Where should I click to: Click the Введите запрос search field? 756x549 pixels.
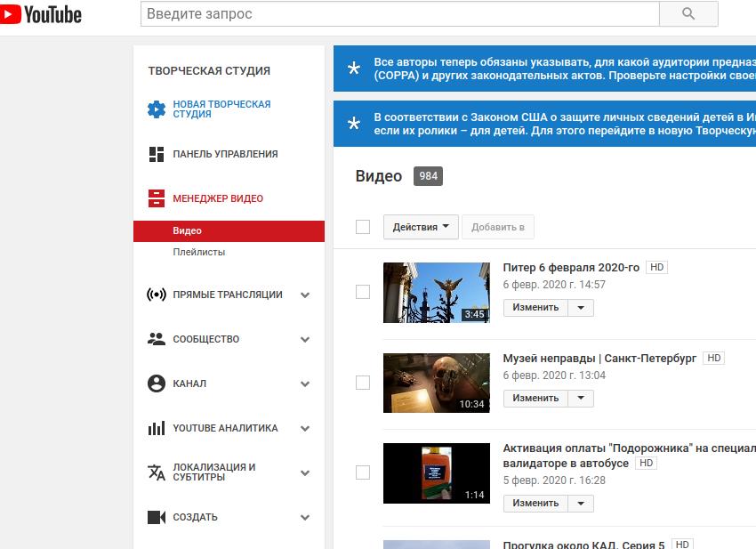coord(399,14)
